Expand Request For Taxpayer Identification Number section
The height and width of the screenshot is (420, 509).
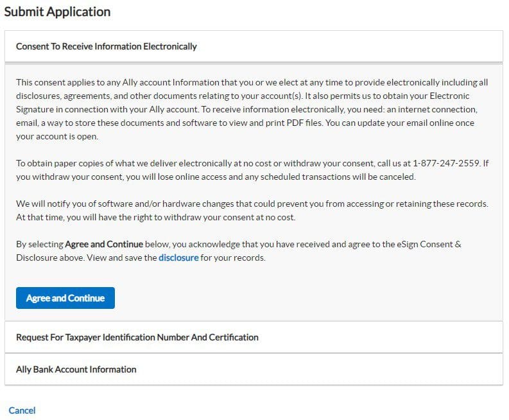click(x=254, y=337)
